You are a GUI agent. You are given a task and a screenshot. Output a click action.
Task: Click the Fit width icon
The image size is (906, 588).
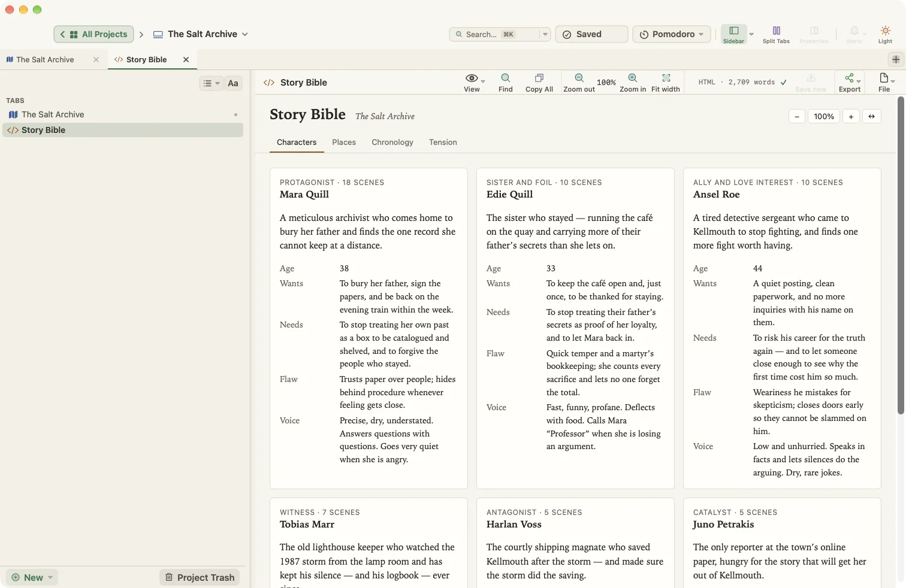tap(666, 83)
